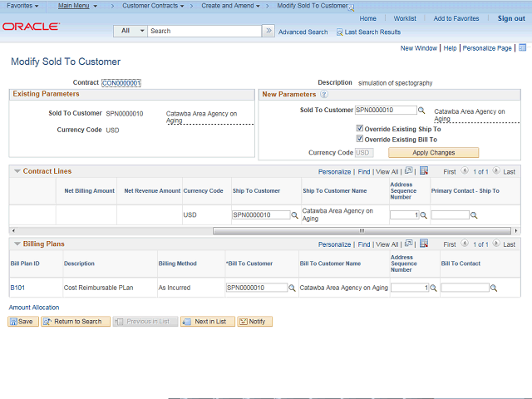Click the Oracle logo
This screenshot has height=399, width=532.
point(32,27)
